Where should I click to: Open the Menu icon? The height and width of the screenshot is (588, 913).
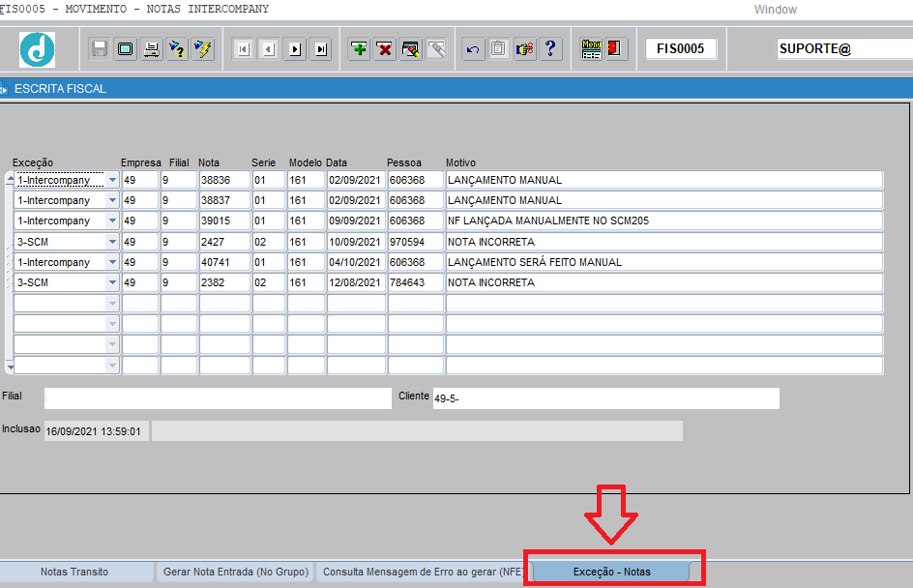(591, 49)
